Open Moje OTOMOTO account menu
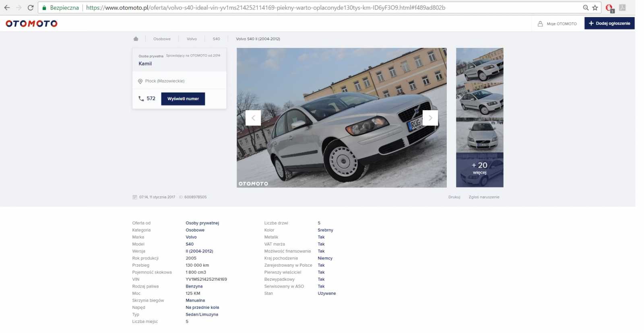Screen dimensions: 644x333 click(x=557, y=24)
